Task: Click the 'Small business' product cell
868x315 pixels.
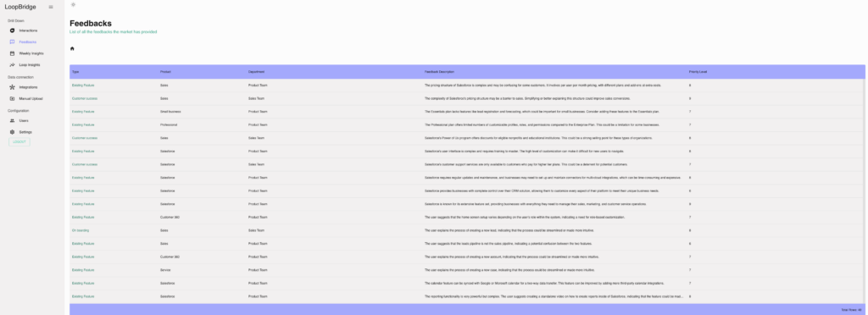Action: click(170, 112)
